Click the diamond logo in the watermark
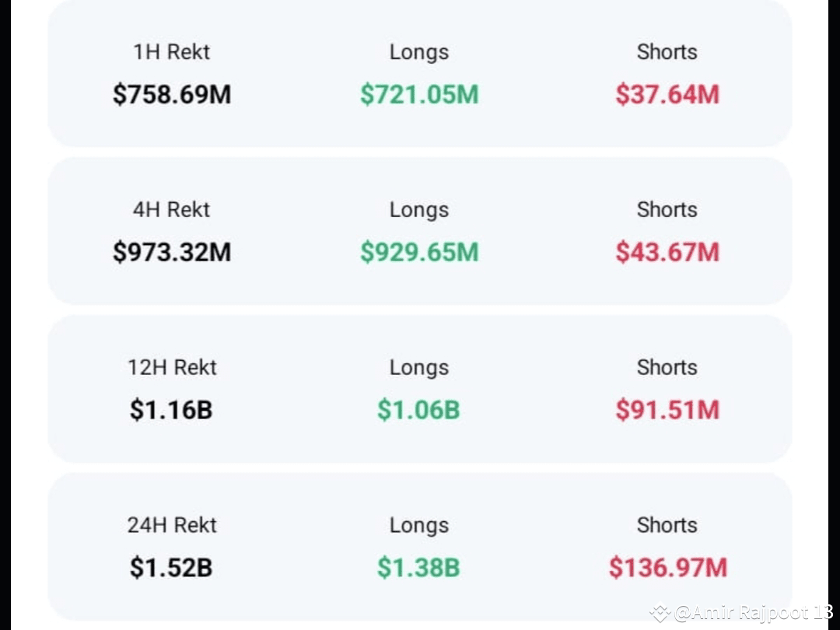 [660, 614]
